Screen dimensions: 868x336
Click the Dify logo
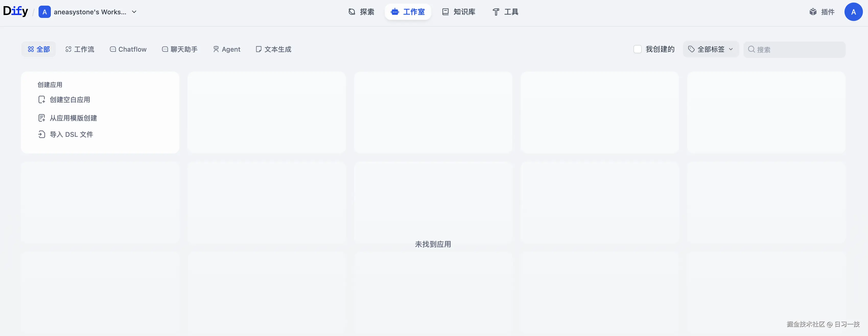tap(16, 11)
